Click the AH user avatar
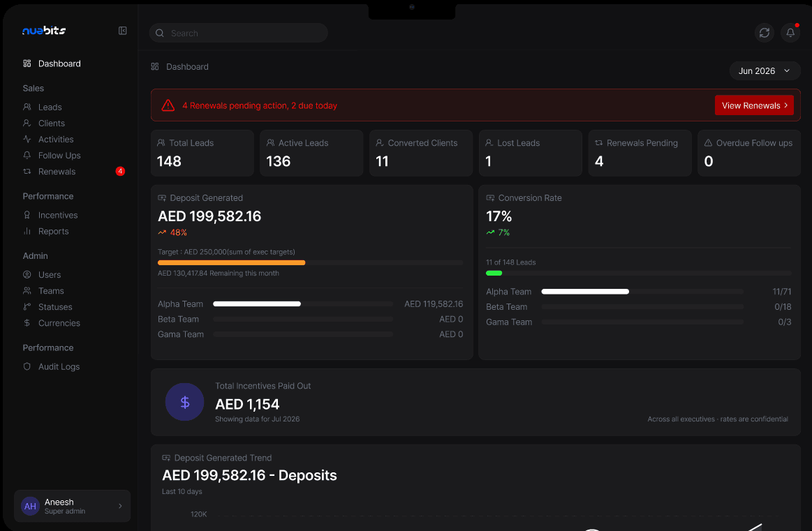The image size is (812, 531). coord(30,506)
